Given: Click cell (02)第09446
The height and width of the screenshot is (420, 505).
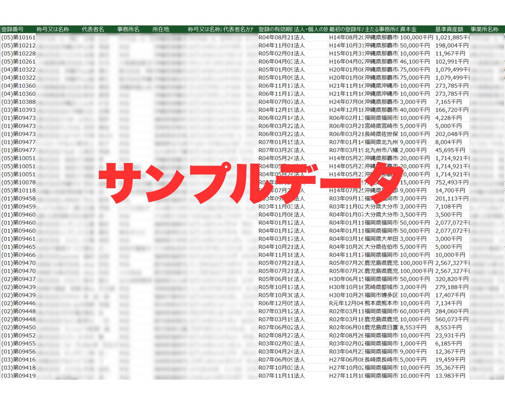Looking at the screenshot, I should (x=18, y=303).
